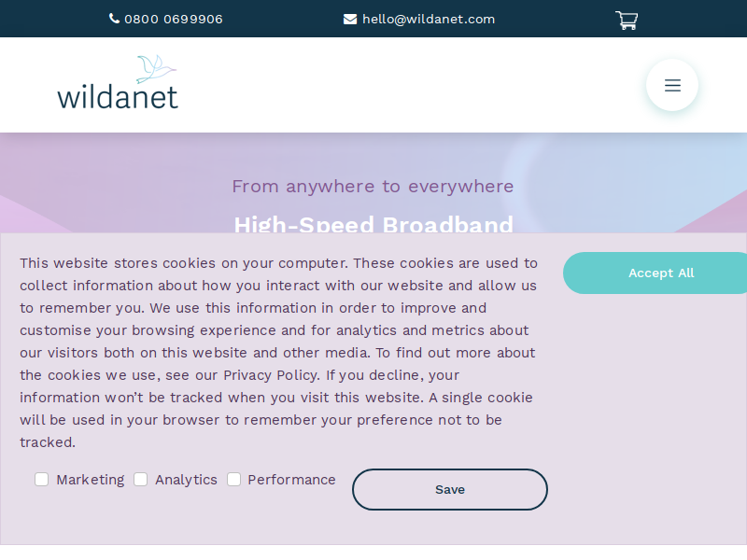Tick the Analytics cookies checkbox
The width and height of the screenshot is (747, 560).
coord(141,480)
